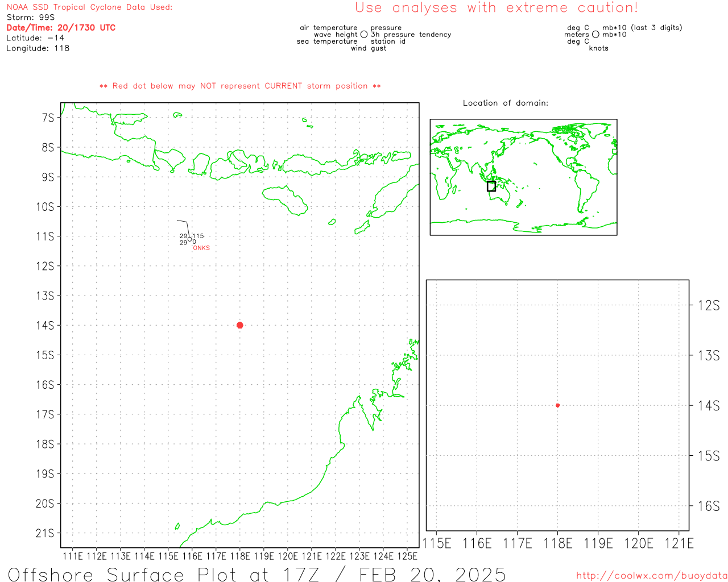Screen dimensions: 728x582
Task: Click the black domain box on world map
Action: [491, 186]
